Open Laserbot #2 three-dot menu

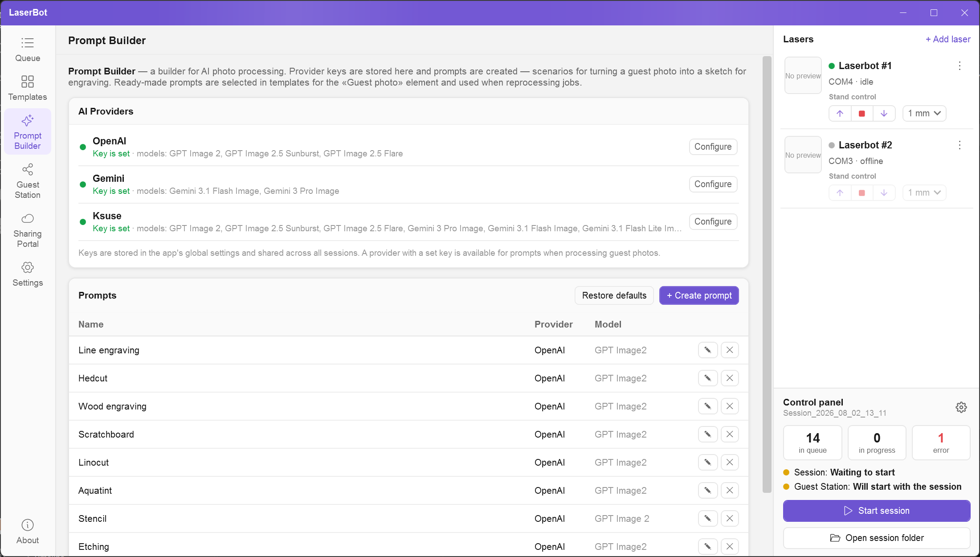coord(960,145)
